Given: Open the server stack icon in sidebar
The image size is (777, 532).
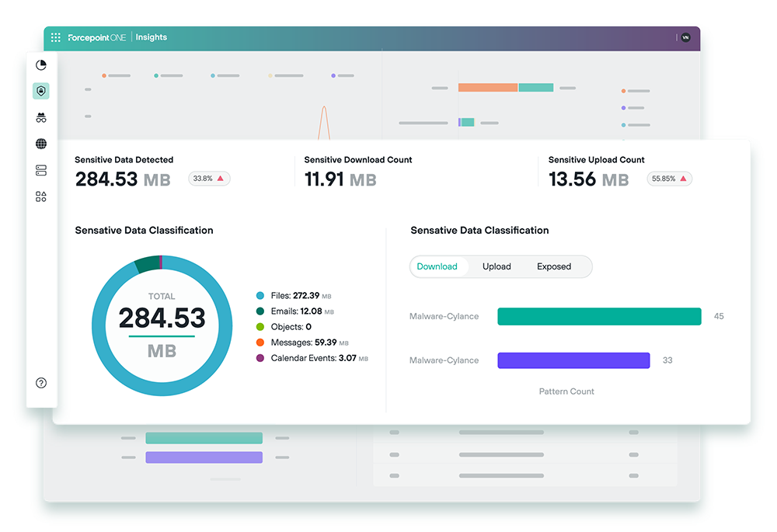Looking at the screenshot, I should click(41, 170).
